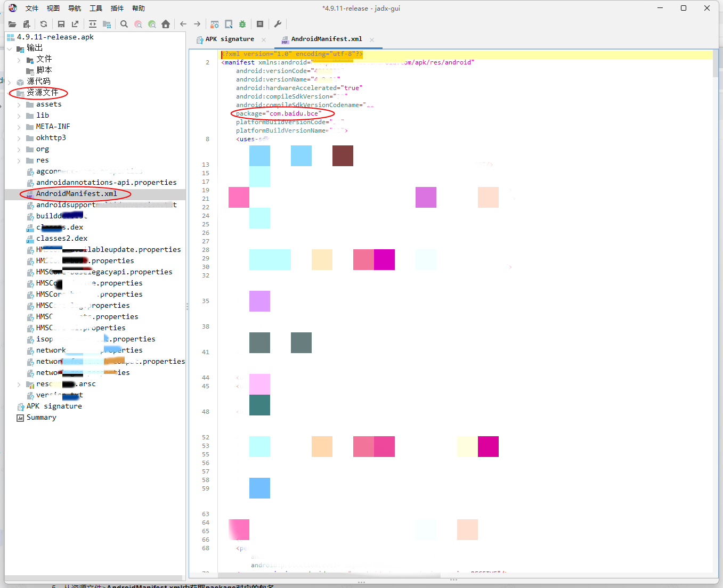This screenshot has height=588, width=723.
Task: Expand the lib folder
Action: pos(19,116)
